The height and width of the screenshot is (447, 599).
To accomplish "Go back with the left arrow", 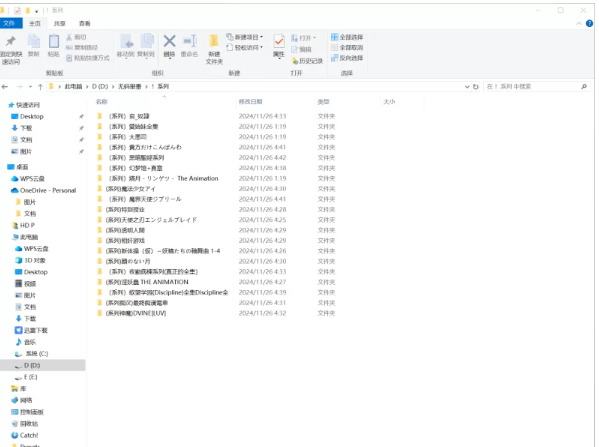I will tap(5, 87).
